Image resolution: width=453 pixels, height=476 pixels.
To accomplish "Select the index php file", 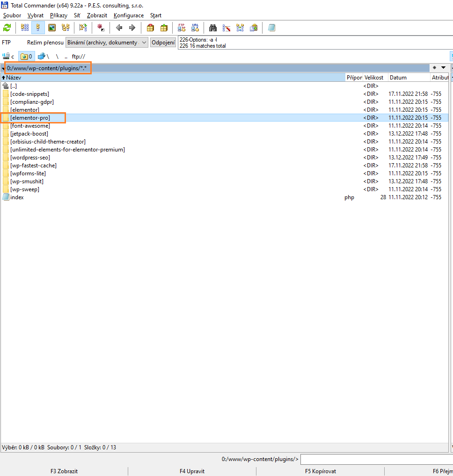I will pyautogui.click(x=225, y=197).
